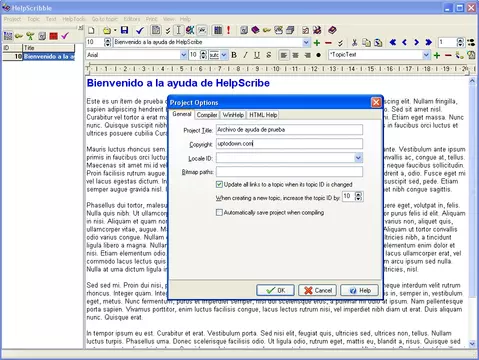
Task: Close the topic list side panel
Action: tap(80, 28)
